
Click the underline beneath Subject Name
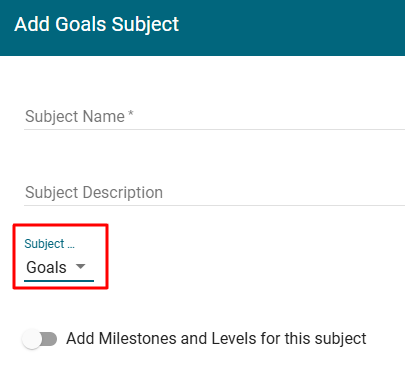[x=215, y=129]
